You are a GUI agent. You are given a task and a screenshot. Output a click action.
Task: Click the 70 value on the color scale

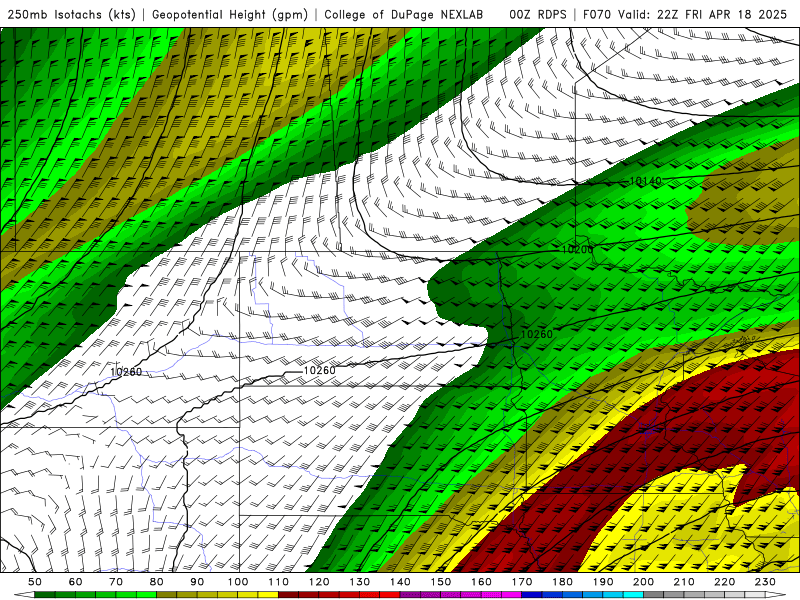pyautogui.click(x=116, y=582)
